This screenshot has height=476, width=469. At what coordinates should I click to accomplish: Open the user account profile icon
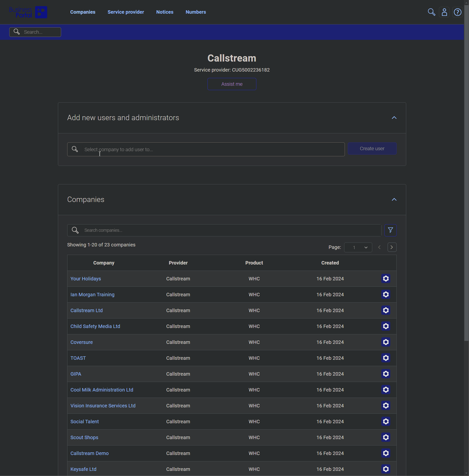[x=444, y=12]
